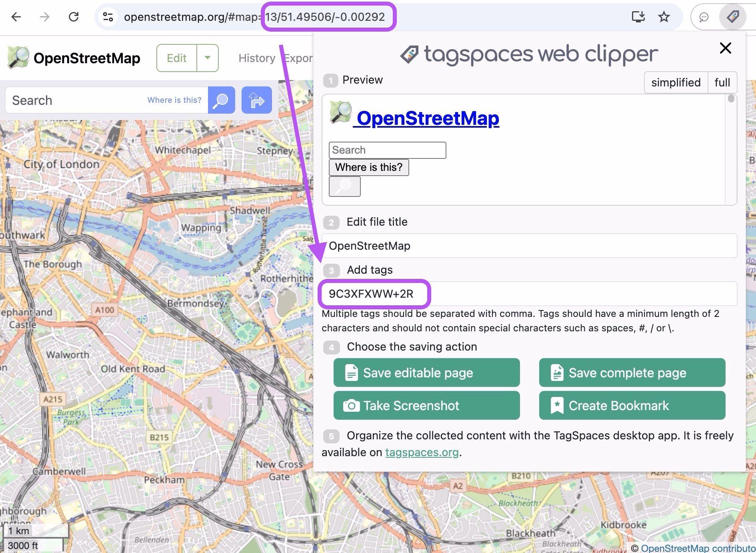Go back to the previous page
756x553 pixels.
tap(16, 17)
